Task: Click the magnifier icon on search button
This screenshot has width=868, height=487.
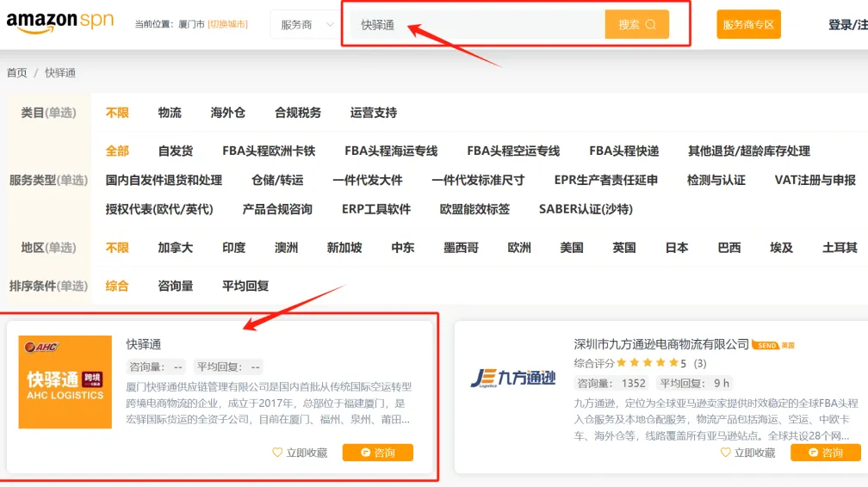Action: (x=651, y=25)
